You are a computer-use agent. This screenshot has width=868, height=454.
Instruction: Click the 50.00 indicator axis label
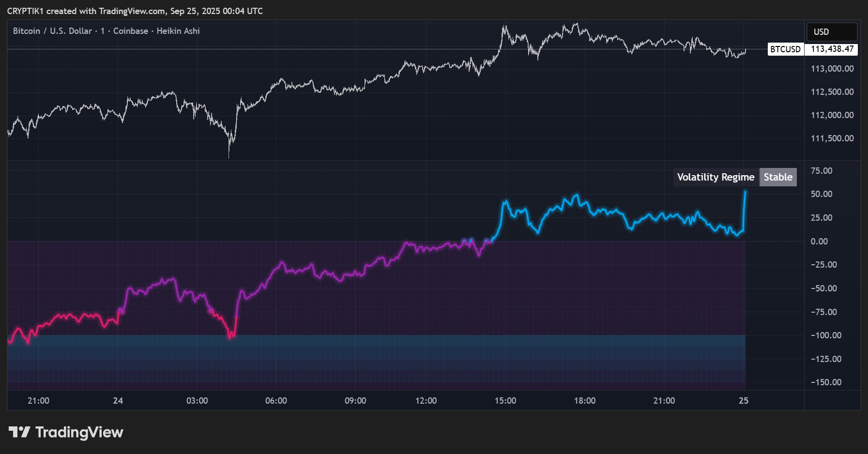click(822, 194)
